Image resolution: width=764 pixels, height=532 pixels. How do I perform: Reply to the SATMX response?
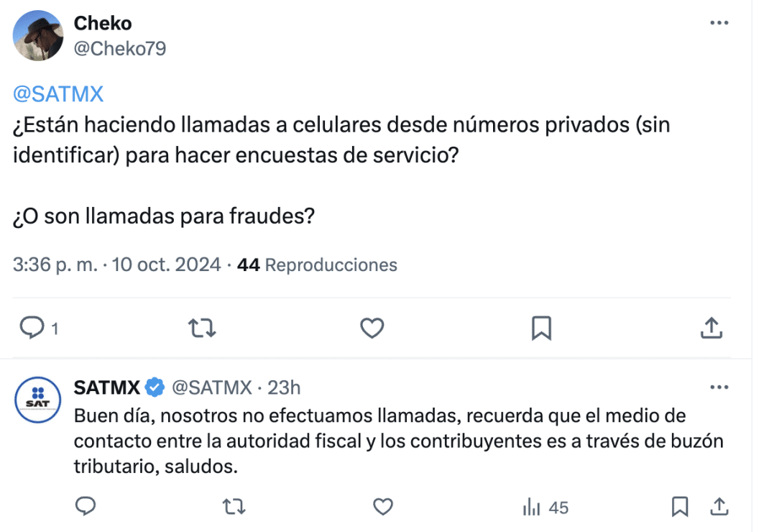pos(86,508)
